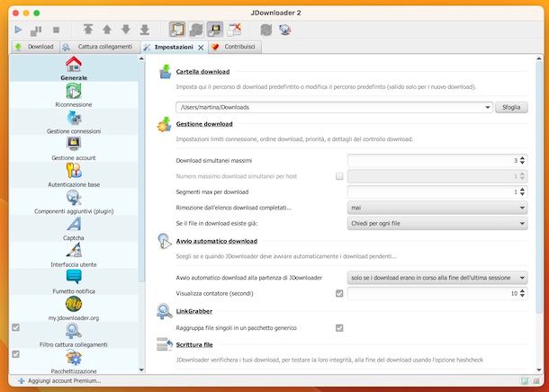549x392 pixels.
Task: Open Gestione account settings
Action: [x=74, y=148]
